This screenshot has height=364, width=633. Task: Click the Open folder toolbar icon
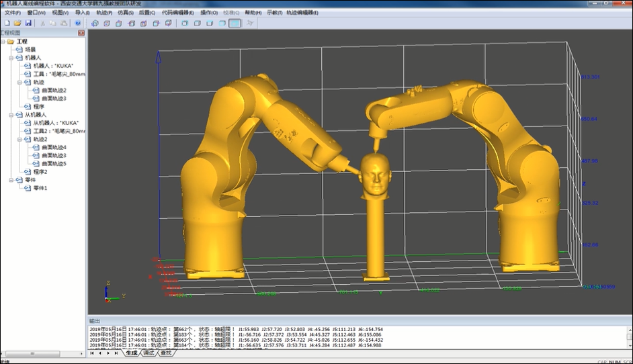click(17, 23)
